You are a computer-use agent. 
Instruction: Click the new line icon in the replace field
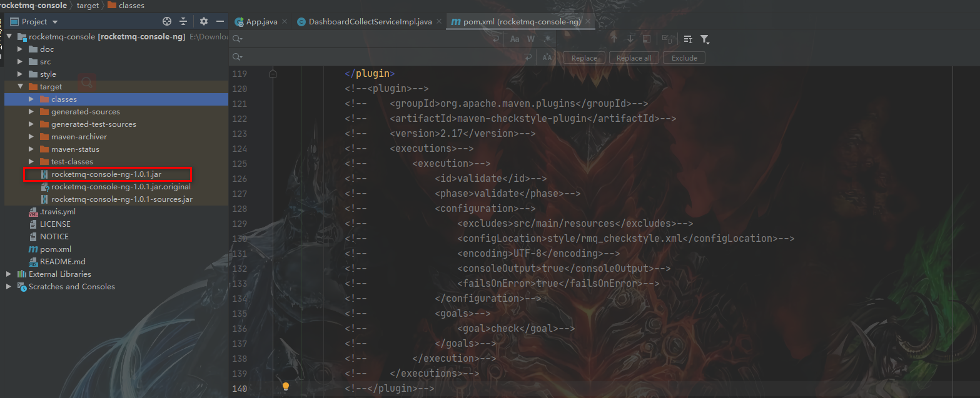[528, 57]
